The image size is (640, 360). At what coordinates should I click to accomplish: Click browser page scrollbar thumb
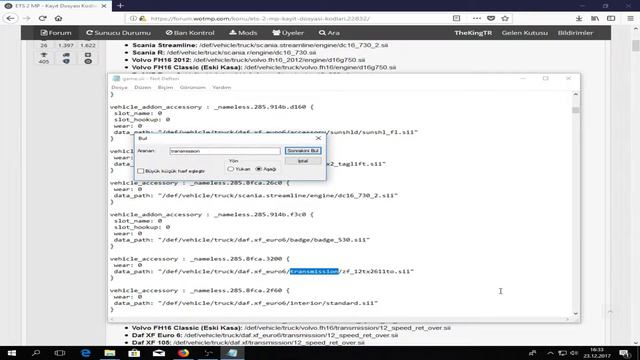click(636, 46)
